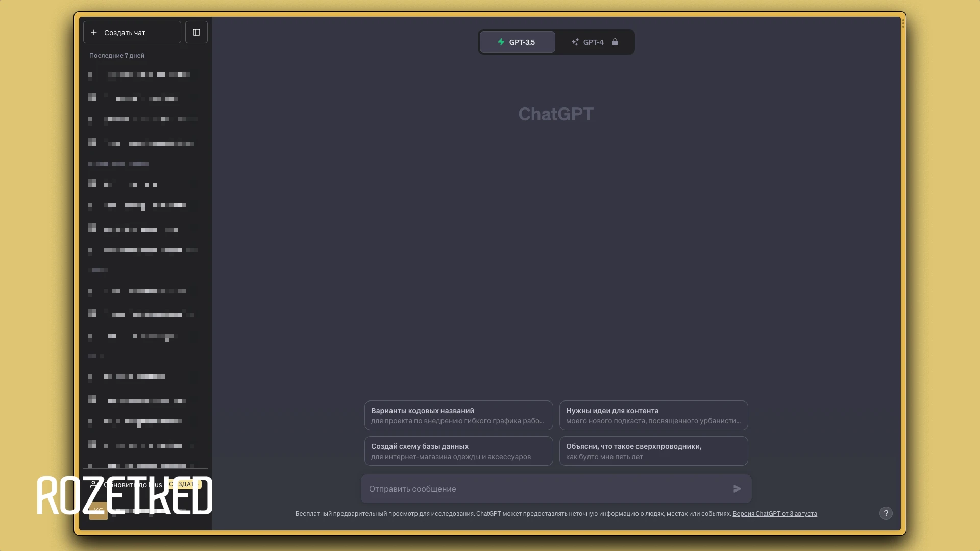Click the window's scrollbar thumb at the top right
This screenshot has width=980, height=551.
click(903, 23)
